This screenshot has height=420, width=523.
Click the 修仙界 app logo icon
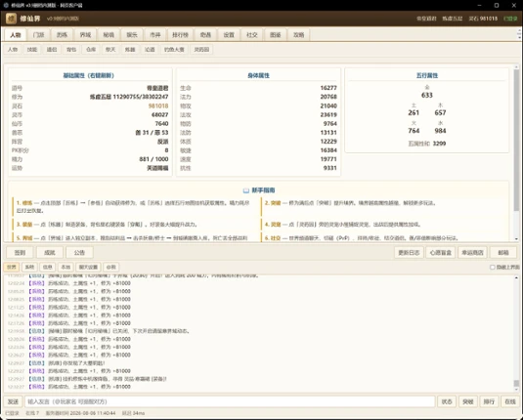(11, 19)
